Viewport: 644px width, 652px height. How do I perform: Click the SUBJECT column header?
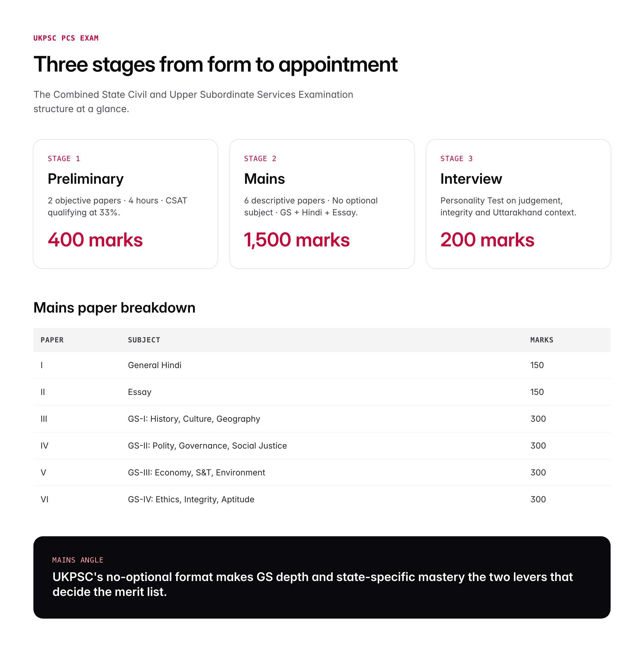tap(144, 340)
